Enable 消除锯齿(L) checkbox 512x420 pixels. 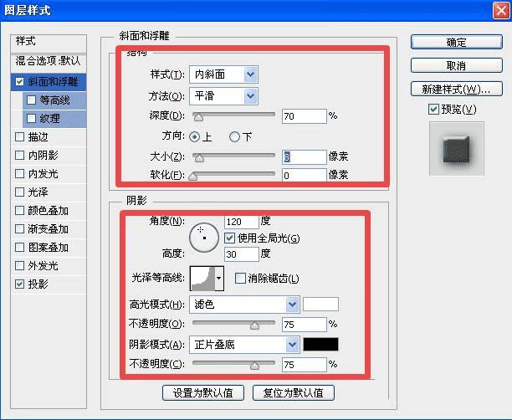coord(240,279)
